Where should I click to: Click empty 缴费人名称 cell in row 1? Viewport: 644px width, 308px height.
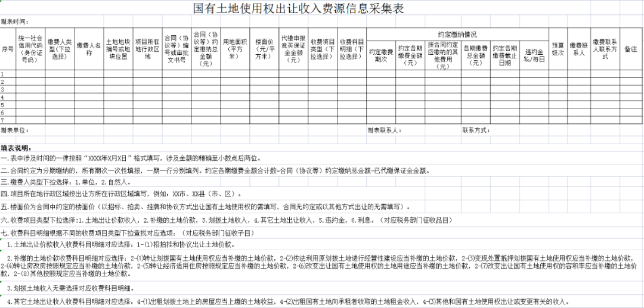point(89,74)
